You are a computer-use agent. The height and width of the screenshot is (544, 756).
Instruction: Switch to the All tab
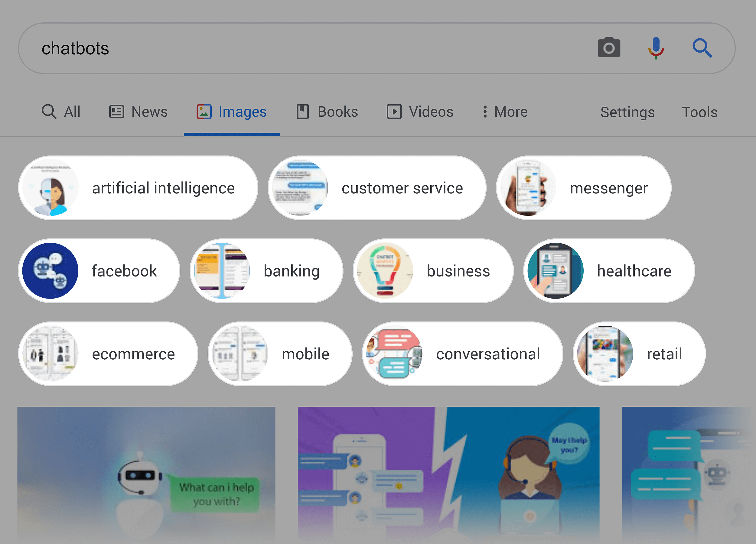pos(61,112)
